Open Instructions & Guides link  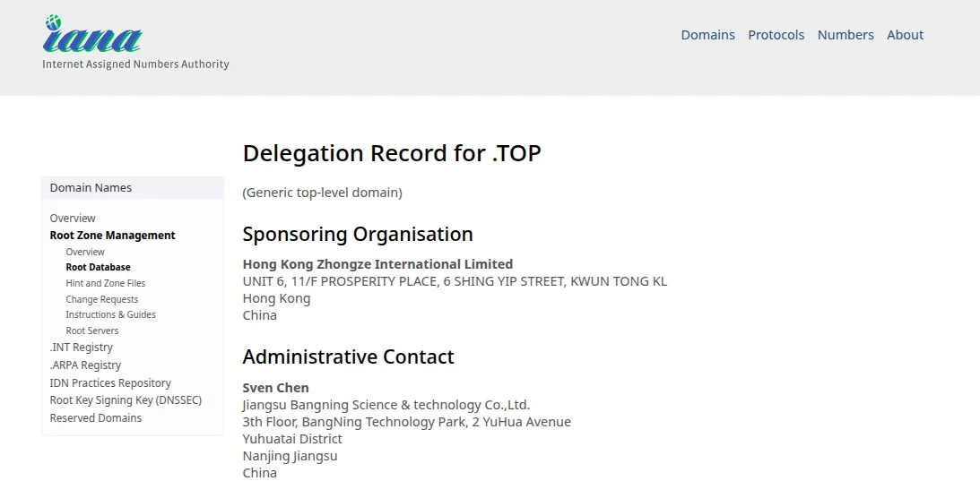coord(110,314)
